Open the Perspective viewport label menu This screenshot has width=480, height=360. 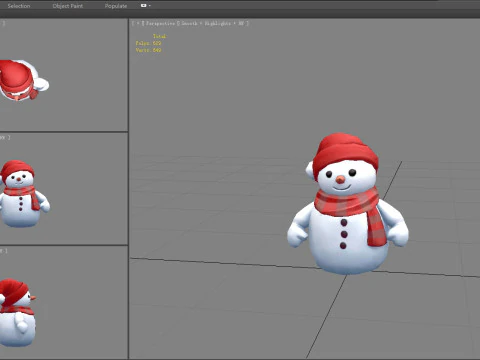pos(160,23)
